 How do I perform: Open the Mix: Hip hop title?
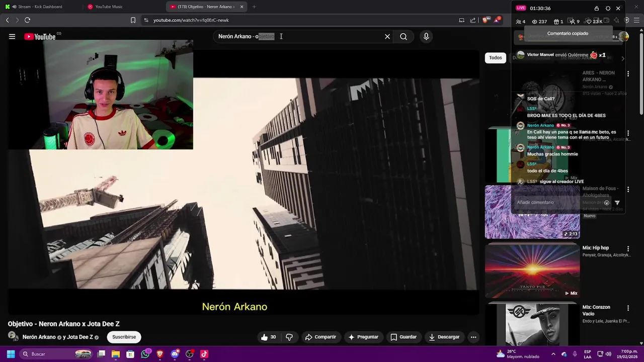coord(596,248)
